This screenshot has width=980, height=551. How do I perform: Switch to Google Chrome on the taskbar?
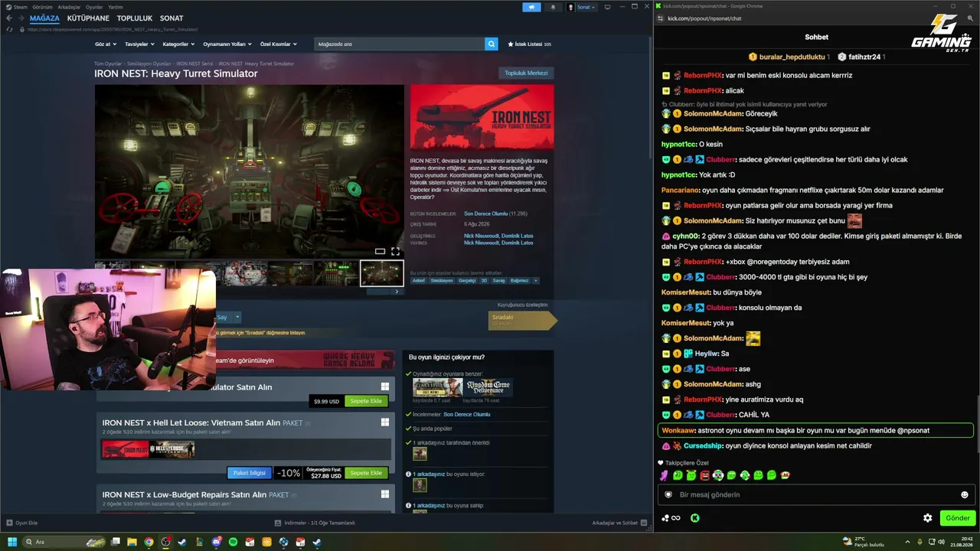(149, 542)
